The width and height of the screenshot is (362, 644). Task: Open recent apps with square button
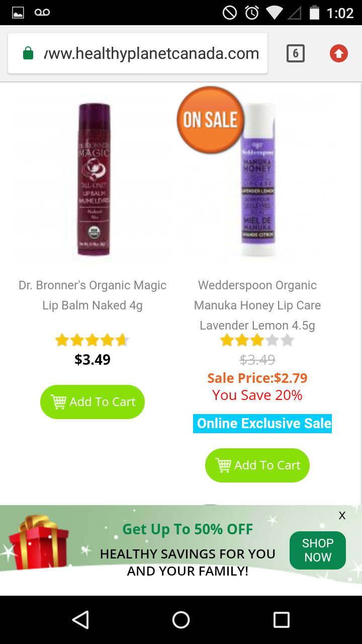point(282,620)
